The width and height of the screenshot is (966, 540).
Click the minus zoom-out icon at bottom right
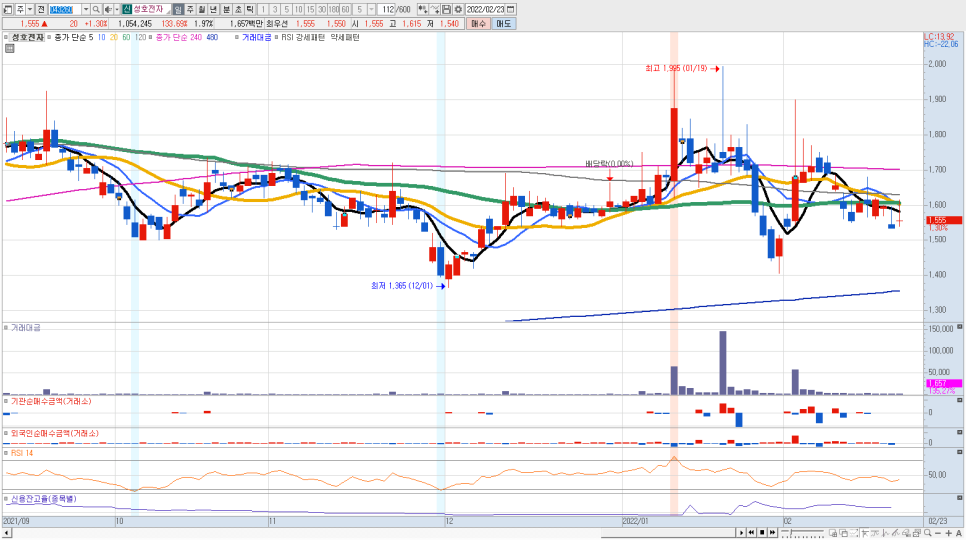(938, 533)
